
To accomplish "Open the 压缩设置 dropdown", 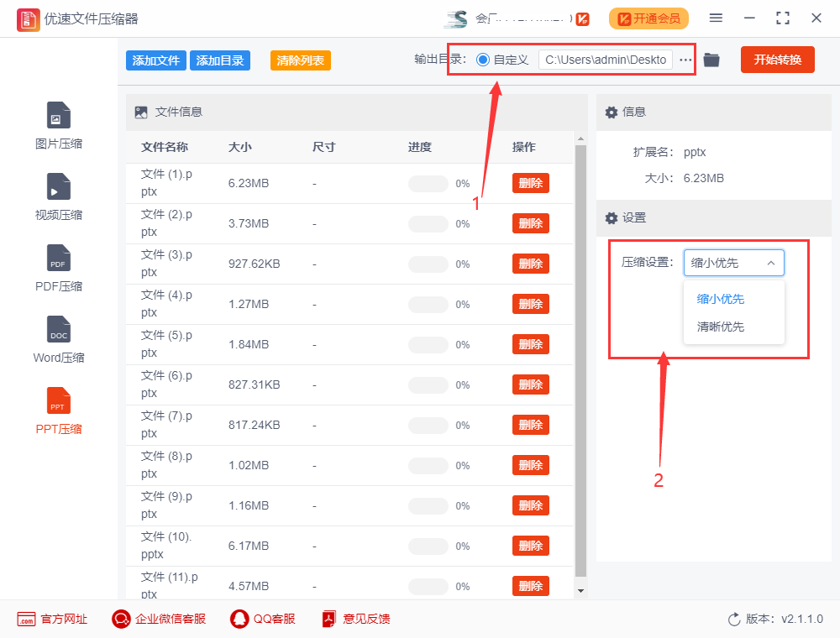I will [733, 263].
